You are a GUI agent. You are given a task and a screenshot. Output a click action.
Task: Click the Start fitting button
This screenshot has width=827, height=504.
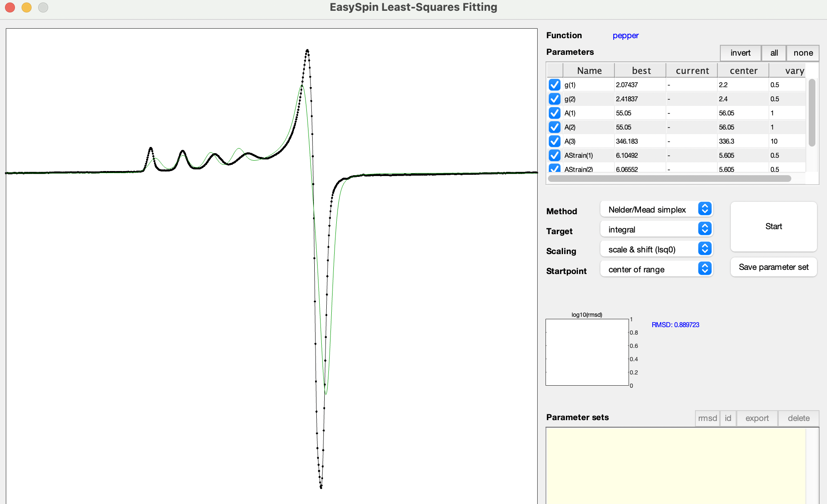[773, 226]
